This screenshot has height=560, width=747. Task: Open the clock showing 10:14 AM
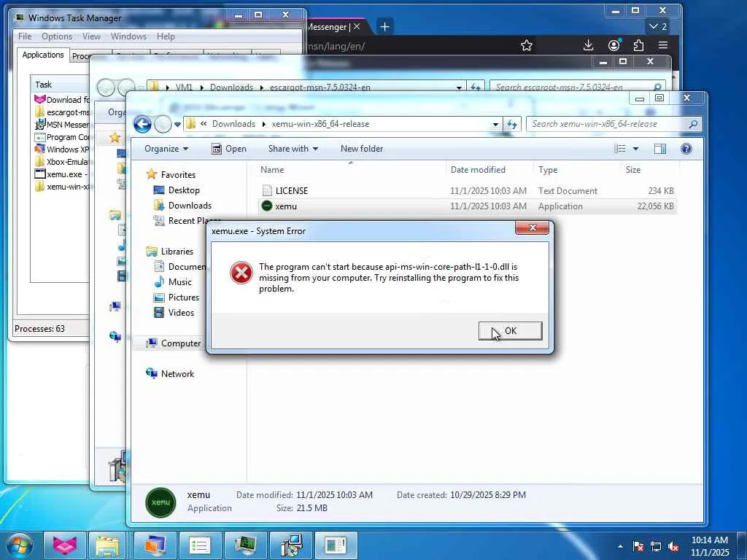(x=710, y=546)
